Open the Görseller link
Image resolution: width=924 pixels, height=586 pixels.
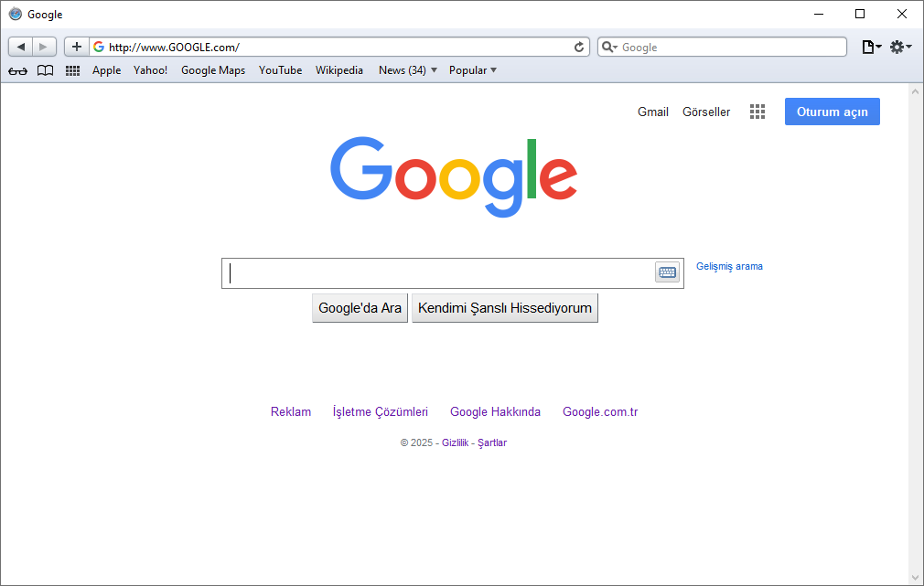[x=706, y=112]
